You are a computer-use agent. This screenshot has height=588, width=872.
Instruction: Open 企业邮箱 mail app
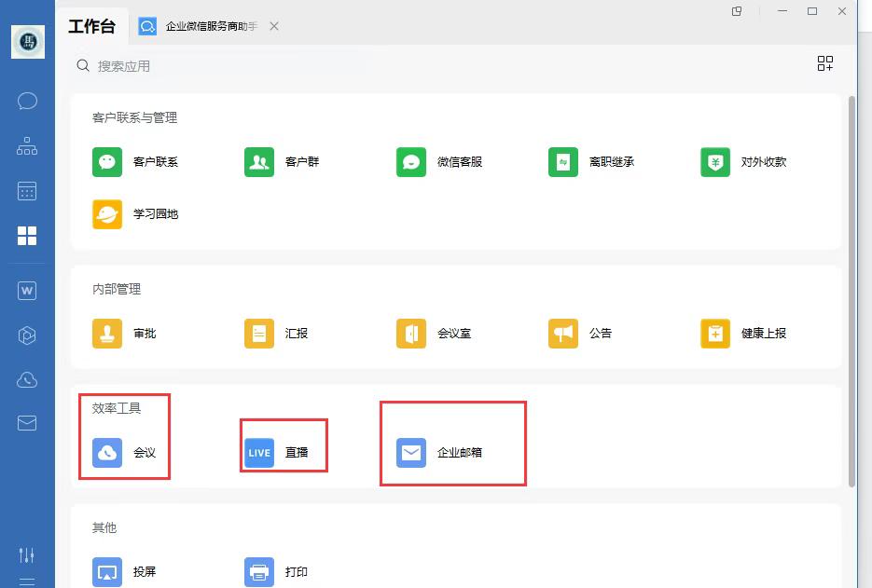[411, 453]
